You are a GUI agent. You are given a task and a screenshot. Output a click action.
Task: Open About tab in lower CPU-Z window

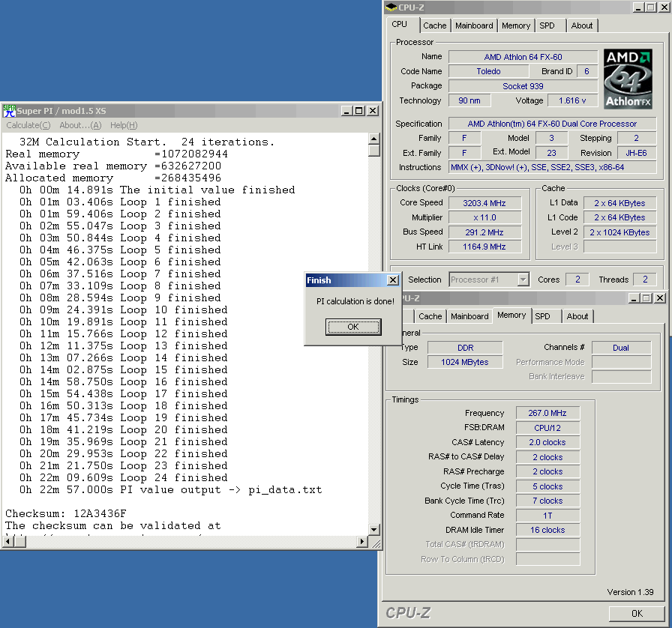(x=577, y=316)
